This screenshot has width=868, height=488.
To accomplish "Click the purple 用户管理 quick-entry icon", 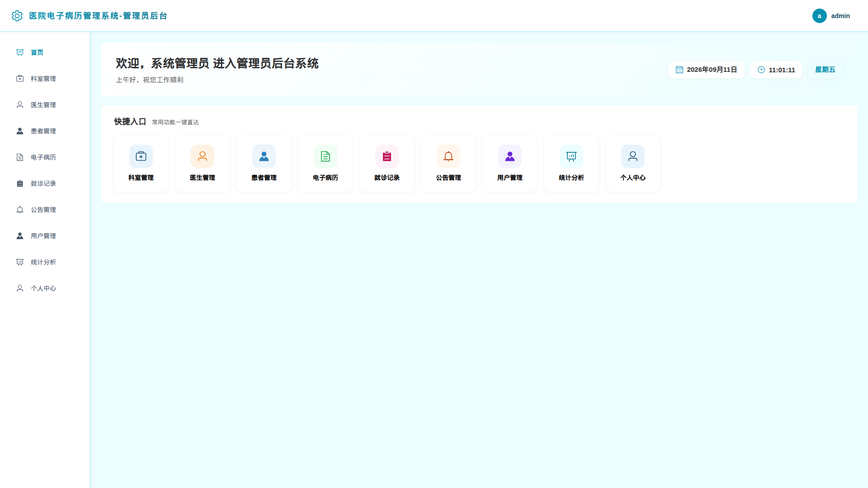I will coord(510,156).
